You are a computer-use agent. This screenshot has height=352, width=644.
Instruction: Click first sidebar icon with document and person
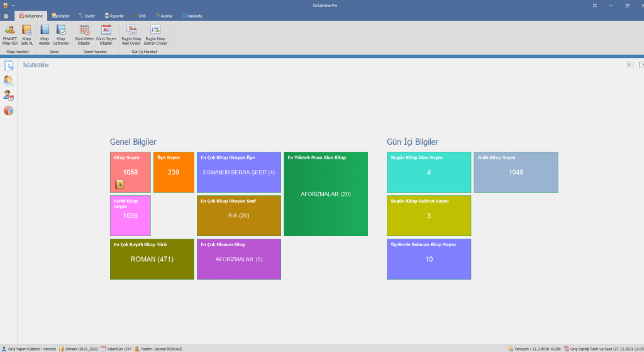pyautogui.click(x=9, y=65)
